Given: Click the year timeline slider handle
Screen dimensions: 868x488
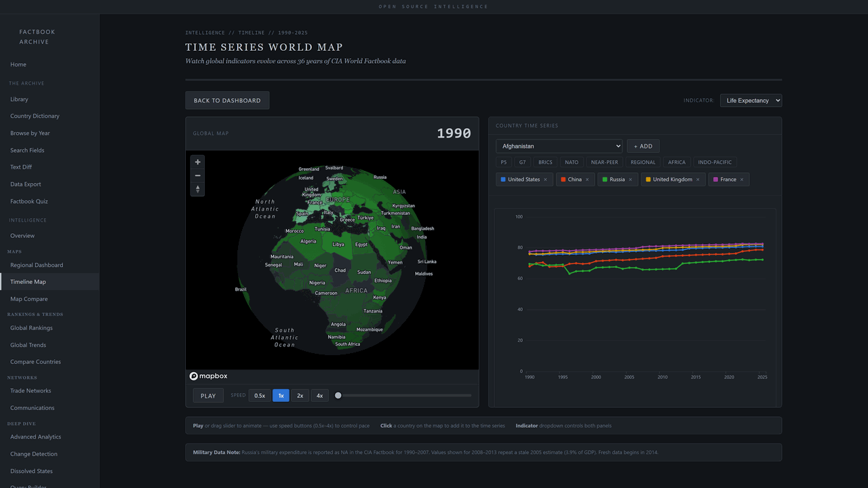Looking at the screenshot, I should [338, 396].
